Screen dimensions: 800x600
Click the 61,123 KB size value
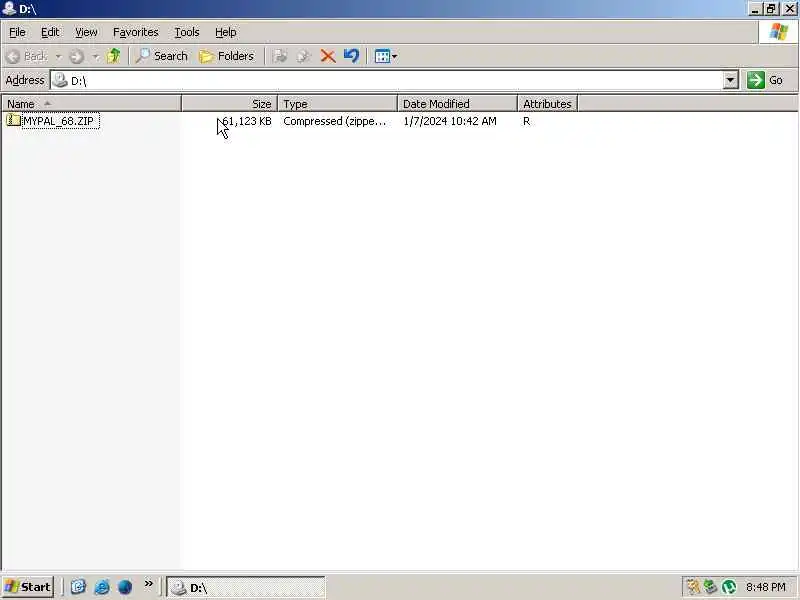coord(247,121)
